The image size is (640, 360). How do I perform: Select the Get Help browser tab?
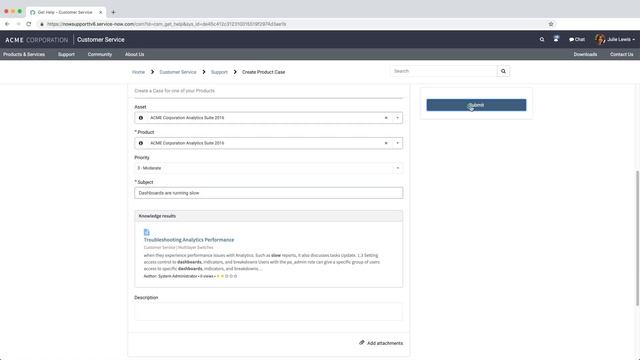[x=65, y=12]
